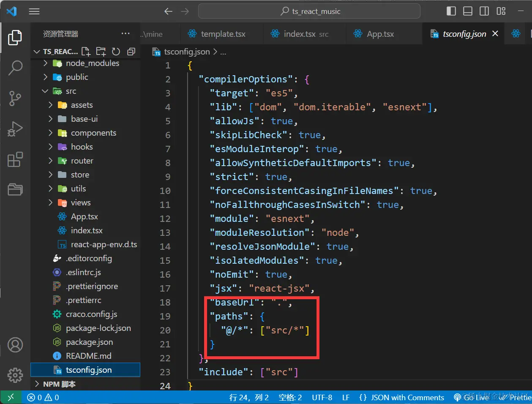This screenshot has height=404, width=532.
Task: Open the .prettierrc file
Action: [83, 300]
